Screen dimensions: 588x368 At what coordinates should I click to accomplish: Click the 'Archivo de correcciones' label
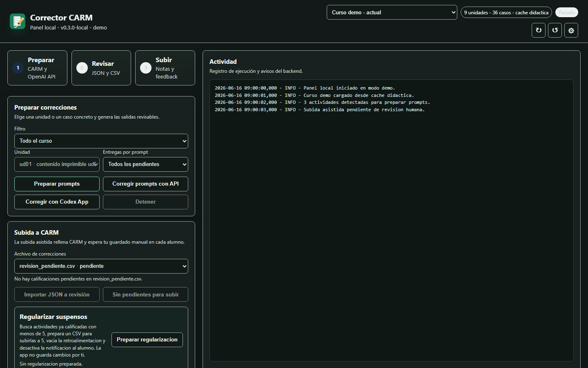click(40, 254)
